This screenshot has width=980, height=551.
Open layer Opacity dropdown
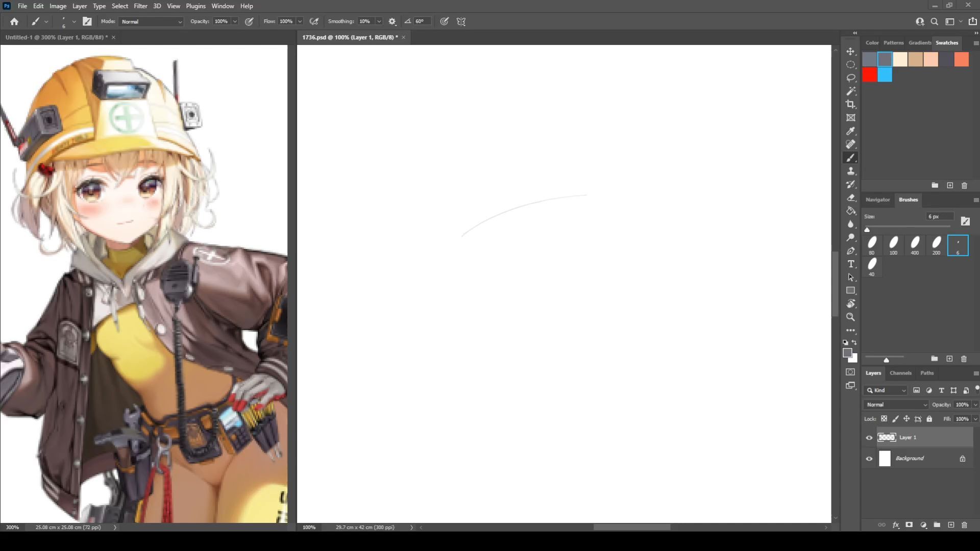click(x=975, y=405)
